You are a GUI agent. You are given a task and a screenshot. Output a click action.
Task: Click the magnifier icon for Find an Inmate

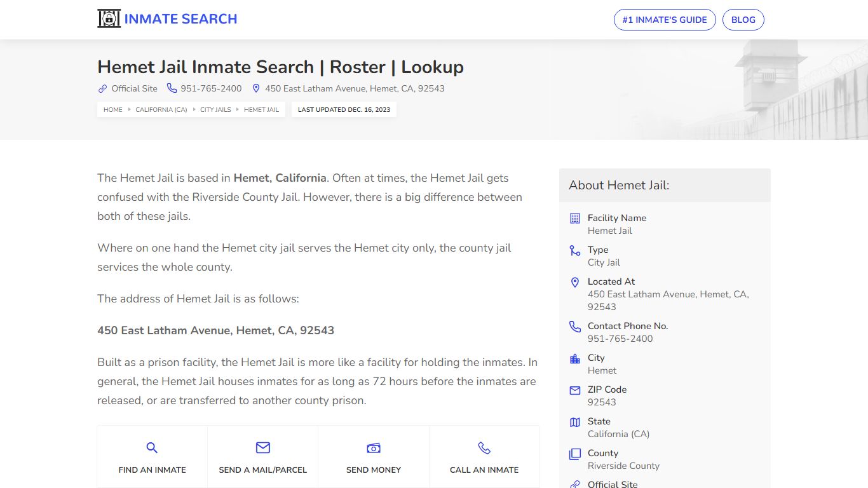pyautogui.click(x=152, y=448)
